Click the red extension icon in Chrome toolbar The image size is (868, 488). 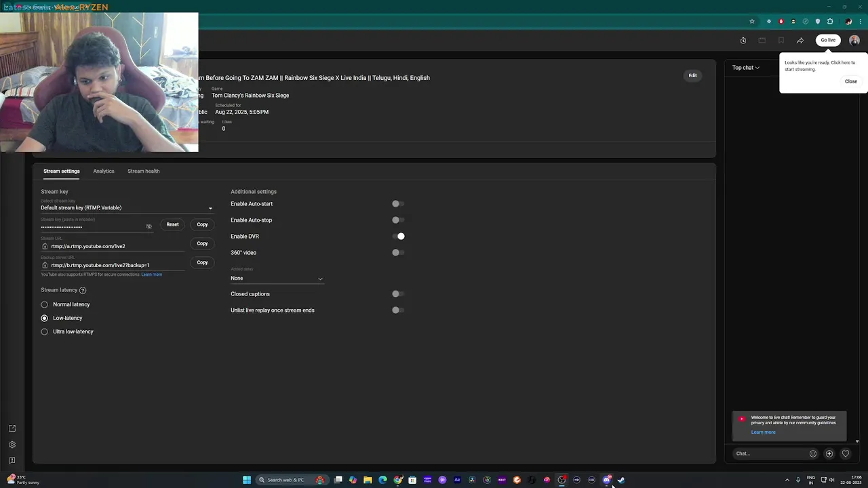(781, 22)
